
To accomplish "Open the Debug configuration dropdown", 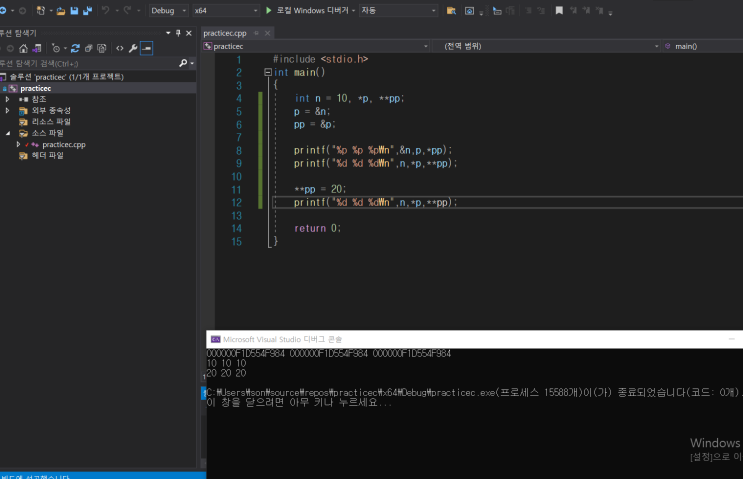I will [x=169, y=10].
